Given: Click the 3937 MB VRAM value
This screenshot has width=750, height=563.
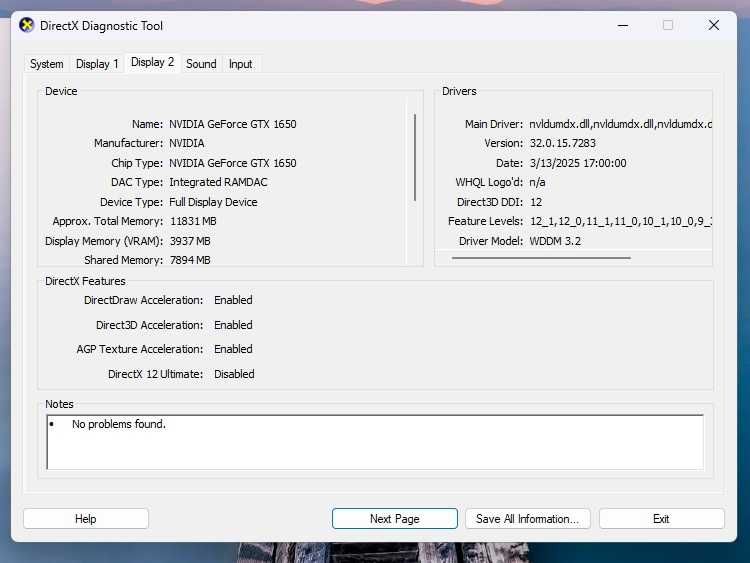Looking at the screenshot, I should pyautogui.click(x=190, y=241).
